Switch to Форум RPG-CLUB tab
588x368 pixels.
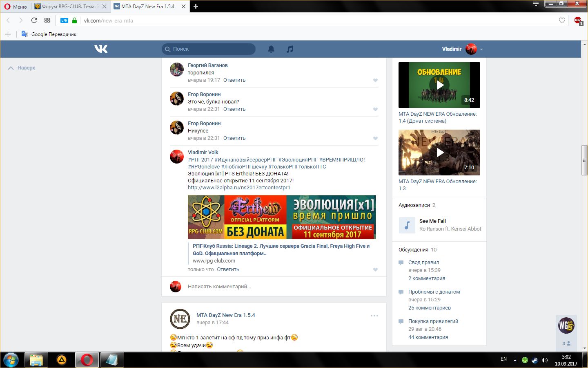[71, 6]
